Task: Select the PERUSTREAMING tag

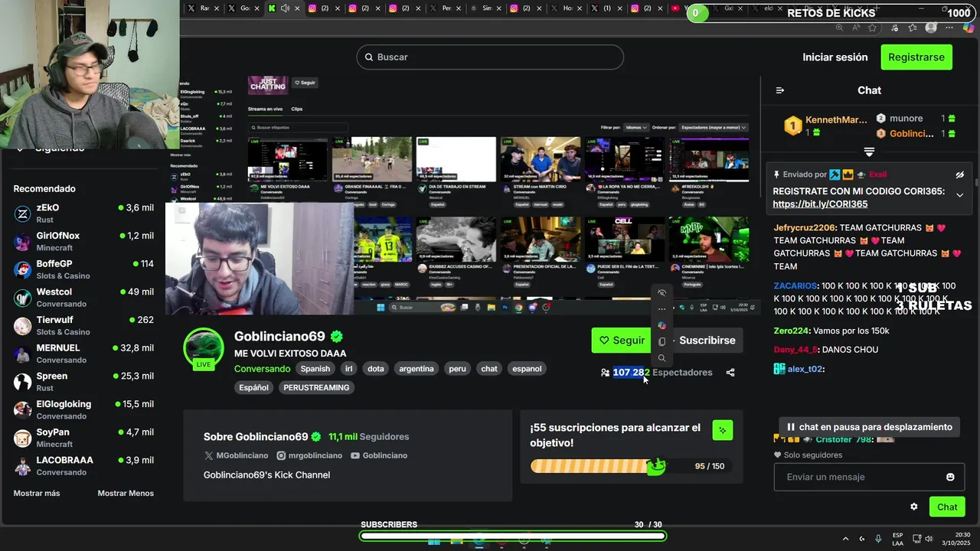Action: 316,388
